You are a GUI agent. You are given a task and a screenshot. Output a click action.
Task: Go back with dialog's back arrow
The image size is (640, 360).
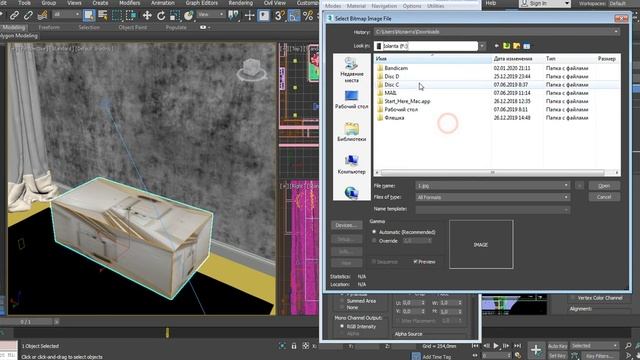[496, 46]
